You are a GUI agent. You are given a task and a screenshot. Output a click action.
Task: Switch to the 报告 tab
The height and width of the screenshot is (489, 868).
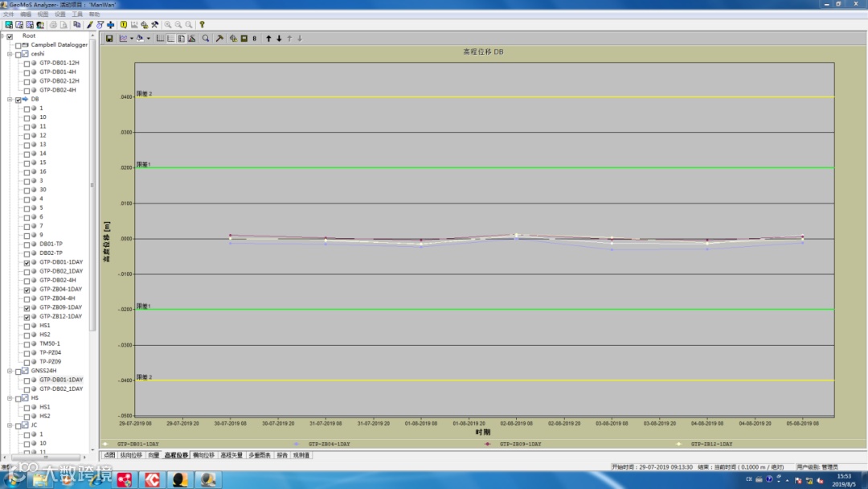click(281, 455)
